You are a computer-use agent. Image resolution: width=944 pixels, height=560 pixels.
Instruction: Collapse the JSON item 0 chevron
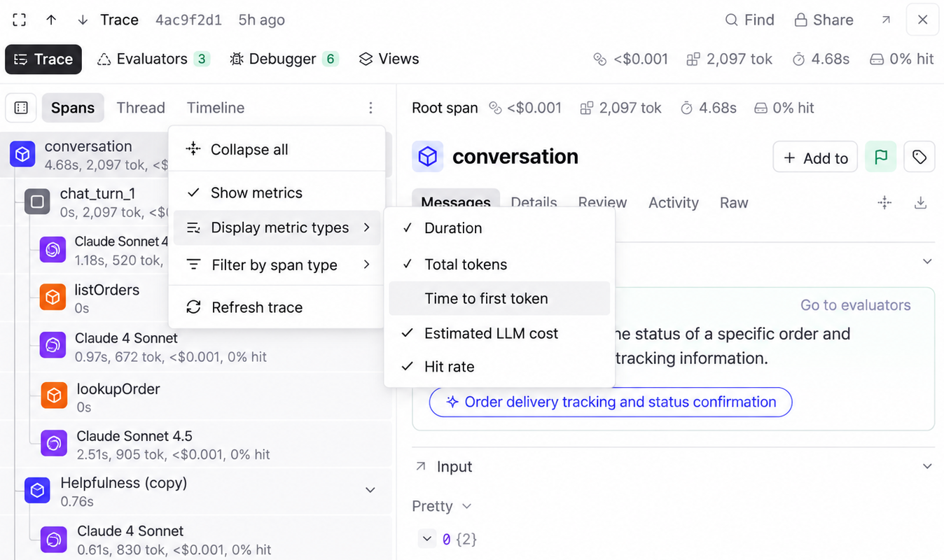click(426, 539)
